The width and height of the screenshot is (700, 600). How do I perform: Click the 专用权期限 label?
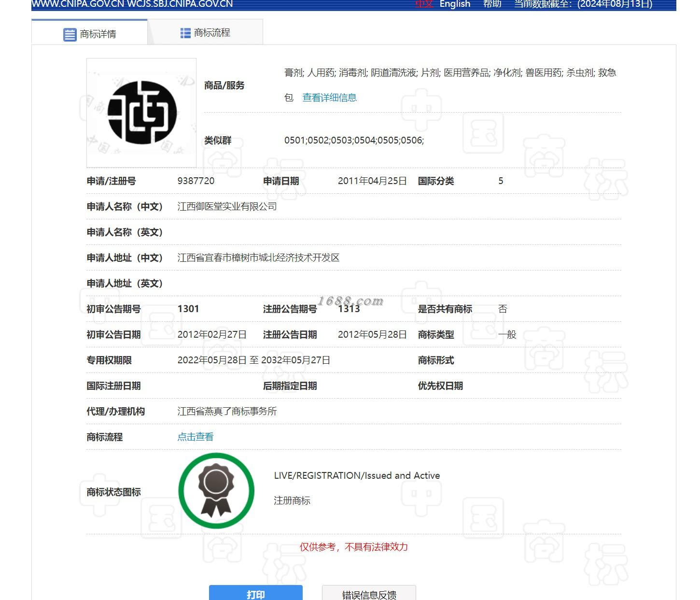pyautogui.click(x=109, y=360)
